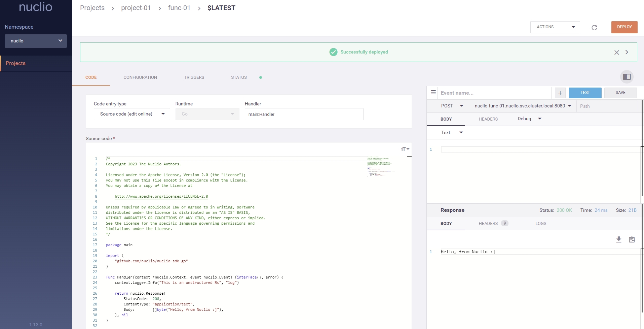Download the response body

coord(618,239)
